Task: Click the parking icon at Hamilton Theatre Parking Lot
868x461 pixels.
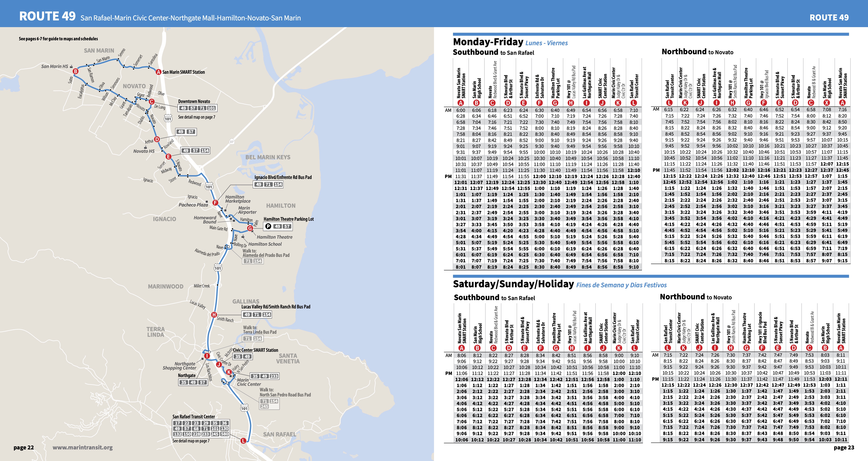Action: point(268,226)
